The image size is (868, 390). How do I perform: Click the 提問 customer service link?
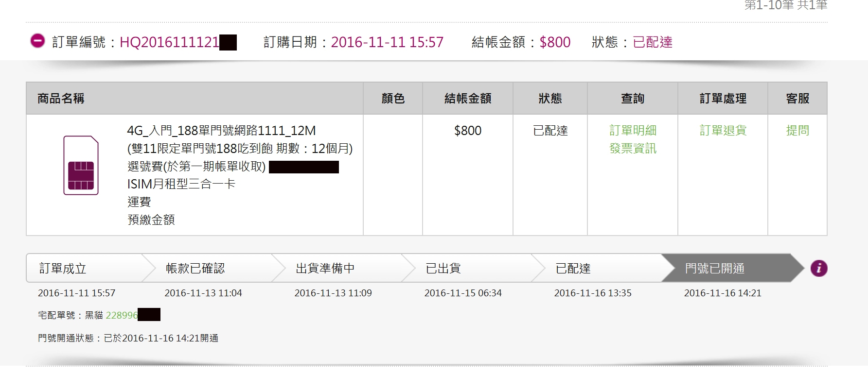pos(797,130)
